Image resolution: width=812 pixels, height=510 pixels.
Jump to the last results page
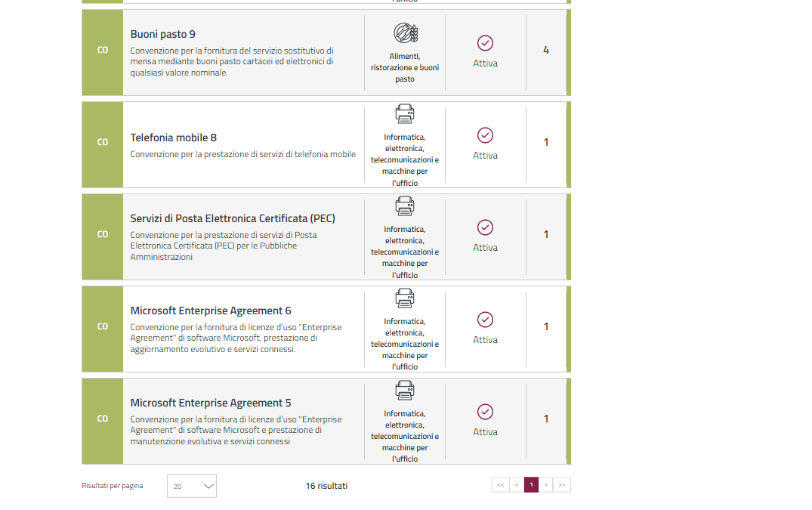pos(562,485)
